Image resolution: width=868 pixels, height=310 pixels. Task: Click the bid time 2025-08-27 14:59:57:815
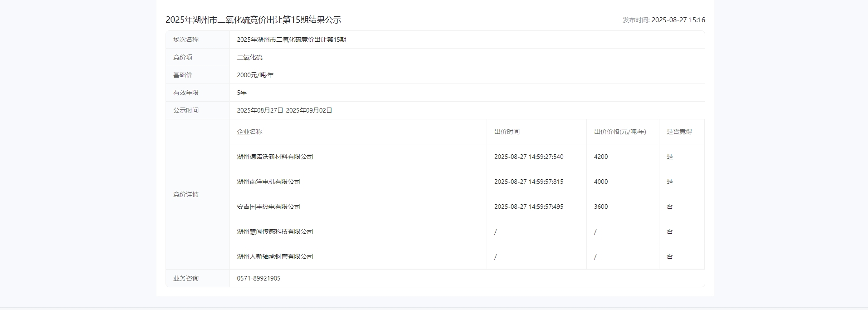point(528,182)
